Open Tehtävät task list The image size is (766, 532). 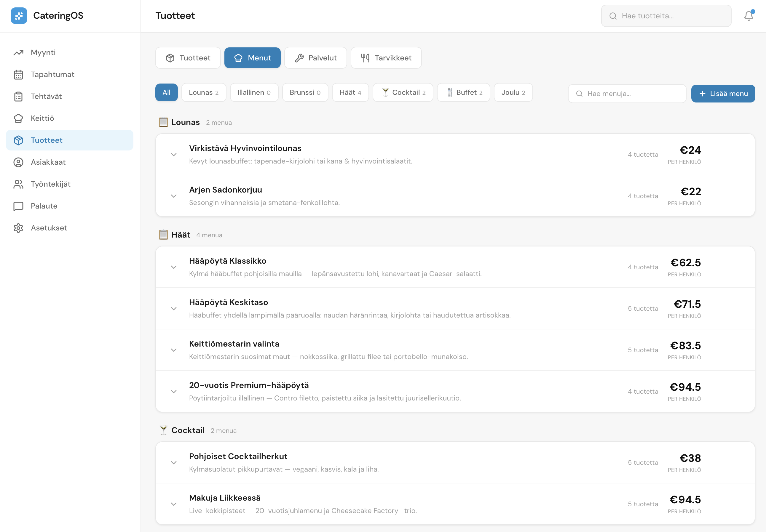pos(46,96)
